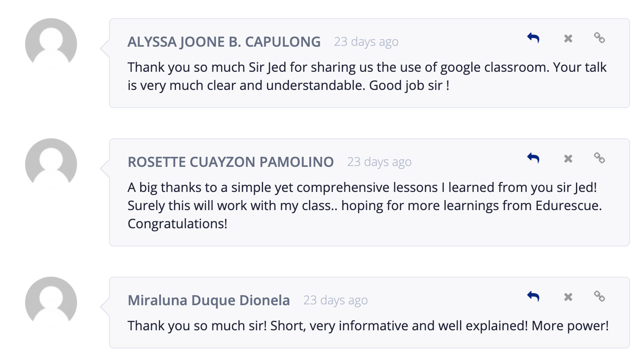Reply to Rosette Cuayzon Pamolino's comment
643x364 pixels.
click(x=533, y=158)
